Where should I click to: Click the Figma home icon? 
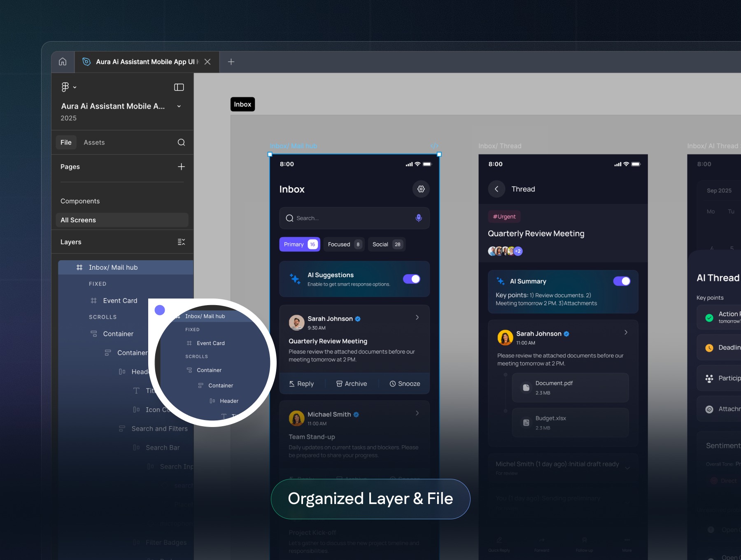point(62,61)
